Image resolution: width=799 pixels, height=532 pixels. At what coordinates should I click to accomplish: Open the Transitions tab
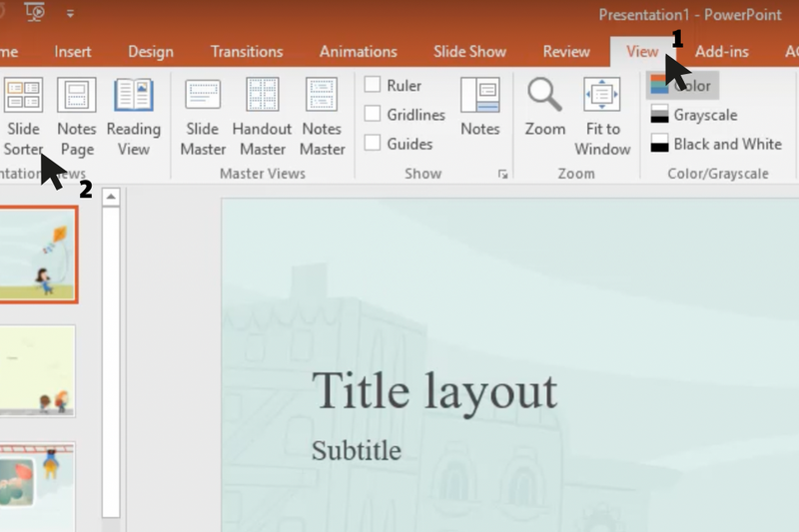(247, 52)
